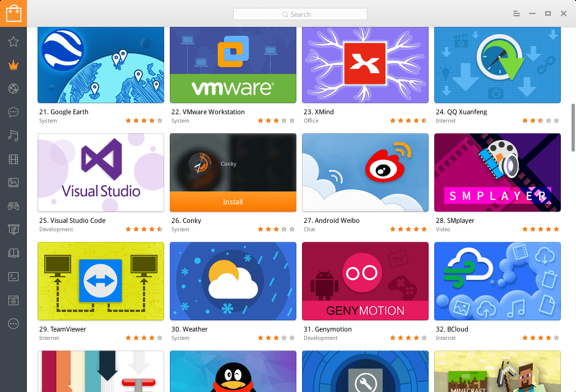This screenshot has width=576, height=392.
Task: Click the vertical scrollbar handle on the right
Action: [573, 127]
